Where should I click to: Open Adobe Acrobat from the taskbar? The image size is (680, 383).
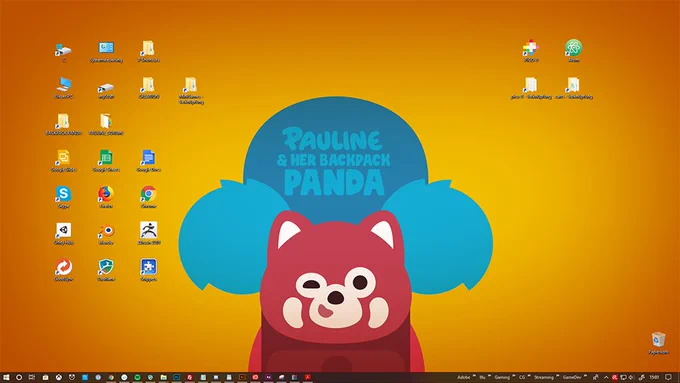pos(307,377)
